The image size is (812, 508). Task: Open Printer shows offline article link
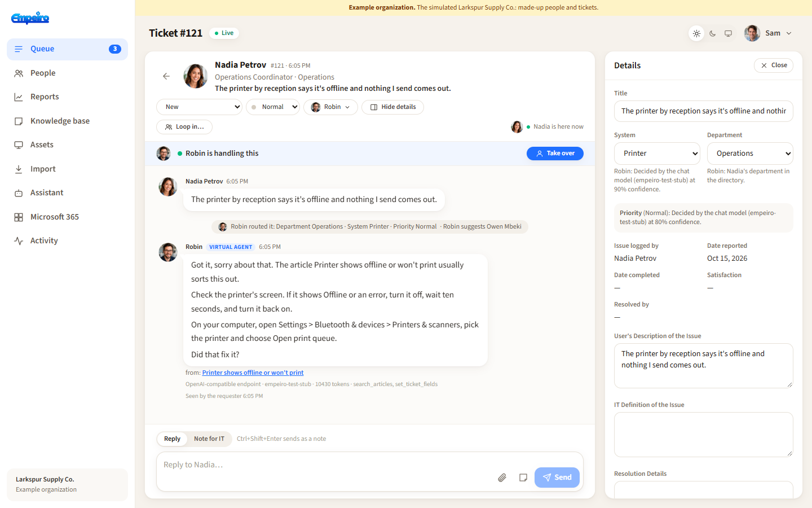click(x=253, y=373)
